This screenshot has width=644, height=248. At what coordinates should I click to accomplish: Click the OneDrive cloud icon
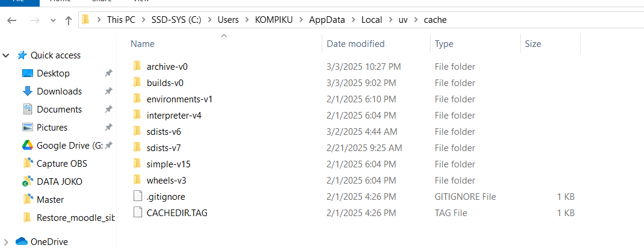point(22,242)
